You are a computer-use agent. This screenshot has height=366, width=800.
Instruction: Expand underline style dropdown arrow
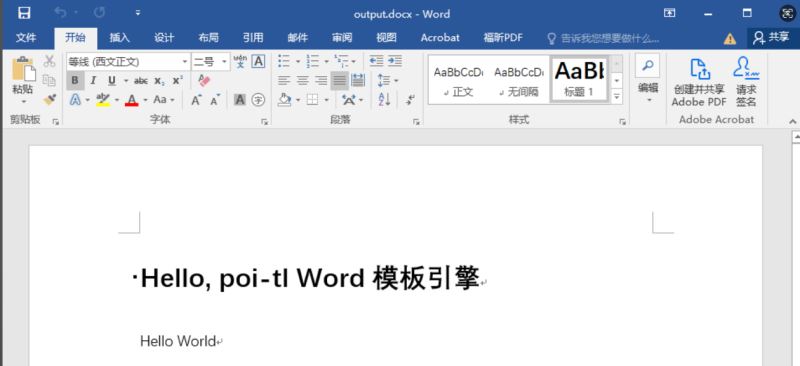coord(126,81)
